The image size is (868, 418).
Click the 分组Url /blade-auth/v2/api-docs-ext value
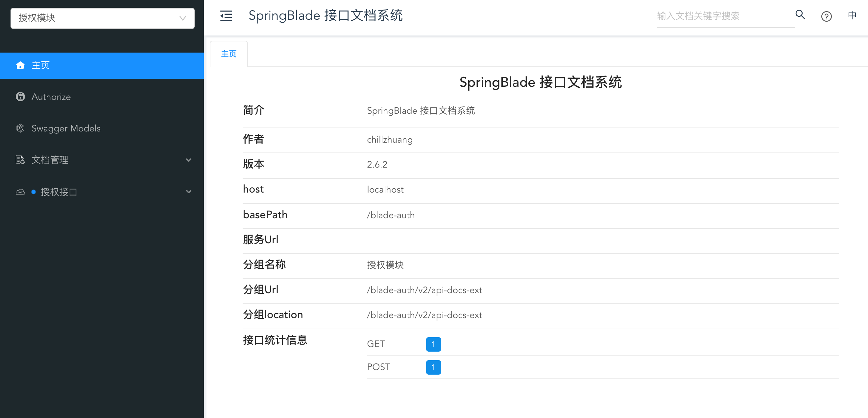pyautogui.click(x=424, y=290)
